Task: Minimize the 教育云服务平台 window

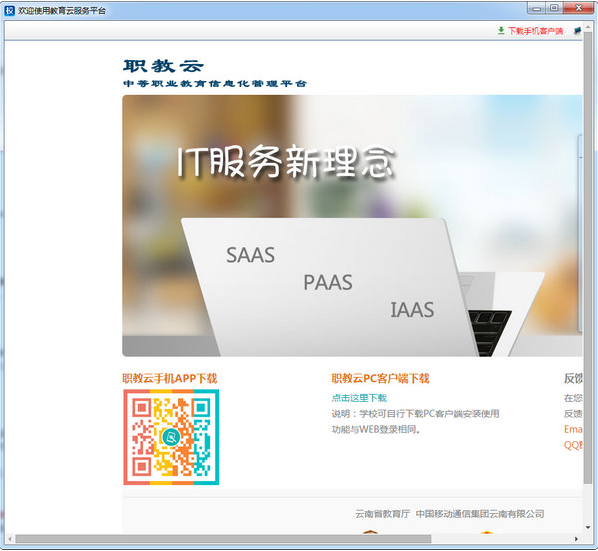Action: (x=537, y=8)
